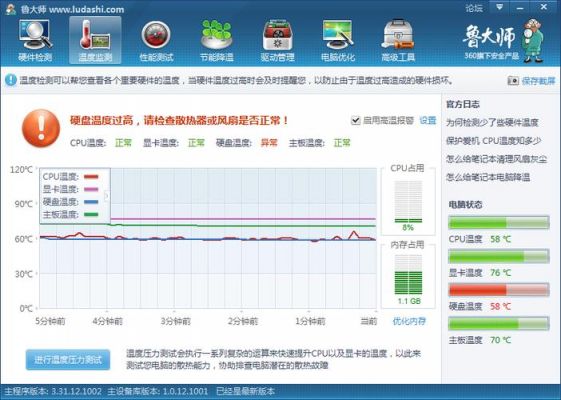Start the 进行温度压力测试 stress test

pyautogui.click(x=68, y=360)
